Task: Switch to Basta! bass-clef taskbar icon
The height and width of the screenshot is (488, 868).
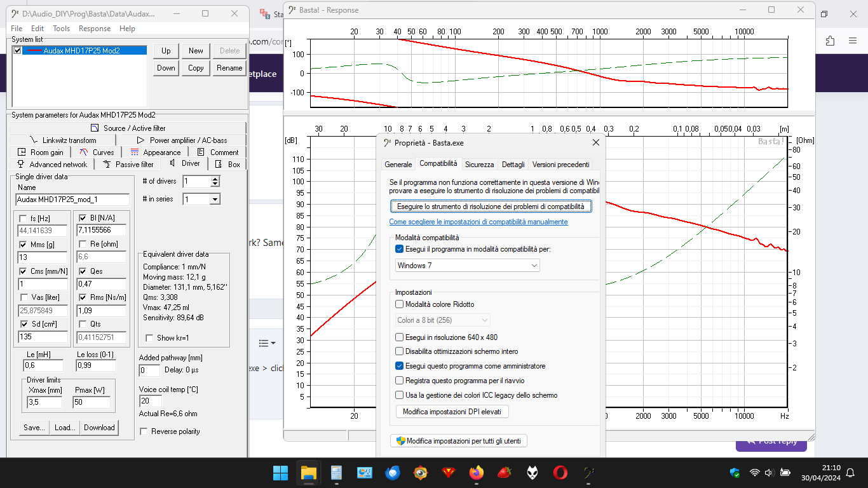Action: (588, 473)
